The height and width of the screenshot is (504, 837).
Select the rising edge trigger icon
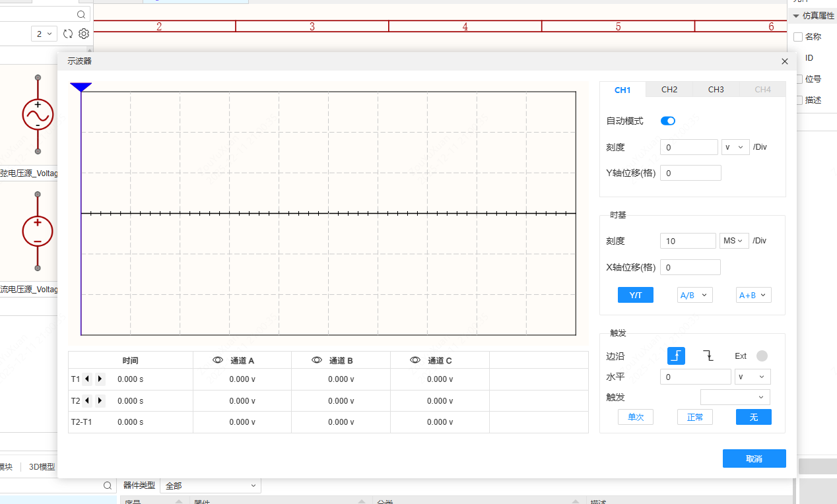tap(675, 356)
